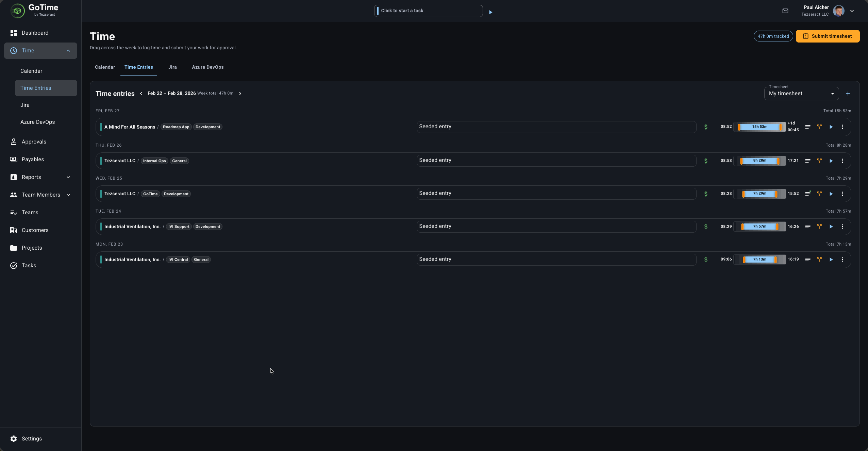Start timer with top play button
The image size is (868, 451).
click(x=490, y=12)
